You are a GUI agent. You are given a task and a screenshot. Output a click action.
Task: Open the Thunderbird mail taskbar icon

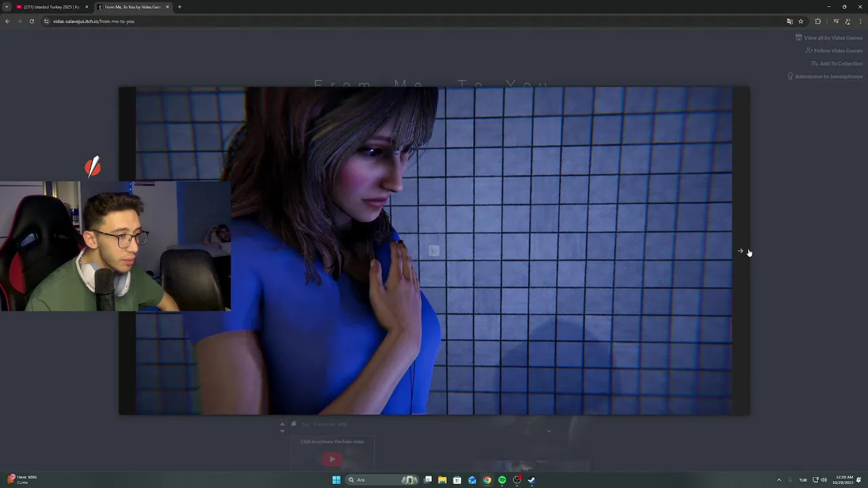pyautogui.click(x=472, y=480)
